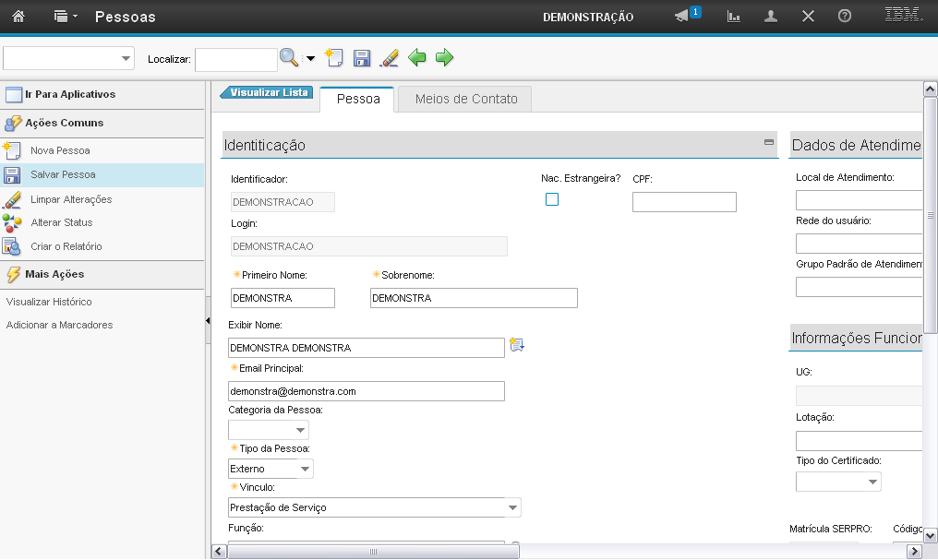Click the clear changes eraser toolbar icon

pos(390,58)
